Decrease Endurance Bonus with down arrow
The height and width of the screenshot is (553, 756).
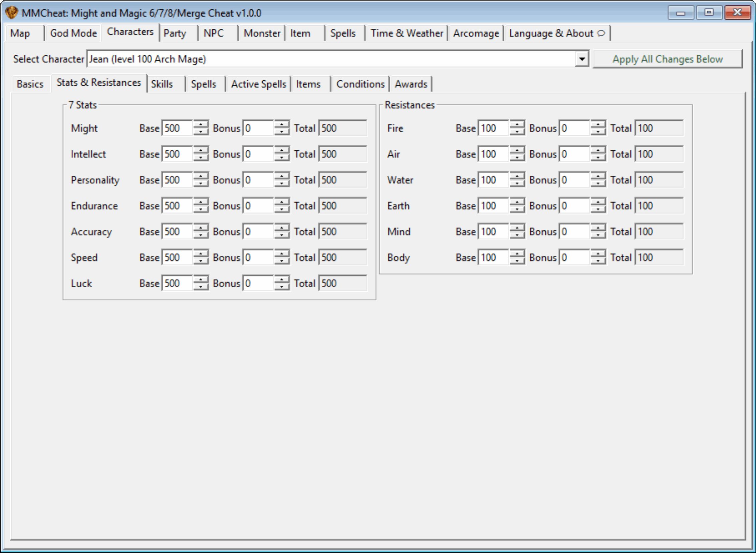pos(282,209)
